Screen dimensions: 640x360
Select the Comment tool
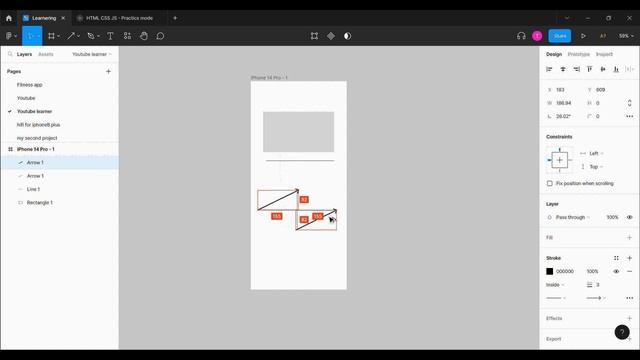(160, 36)
